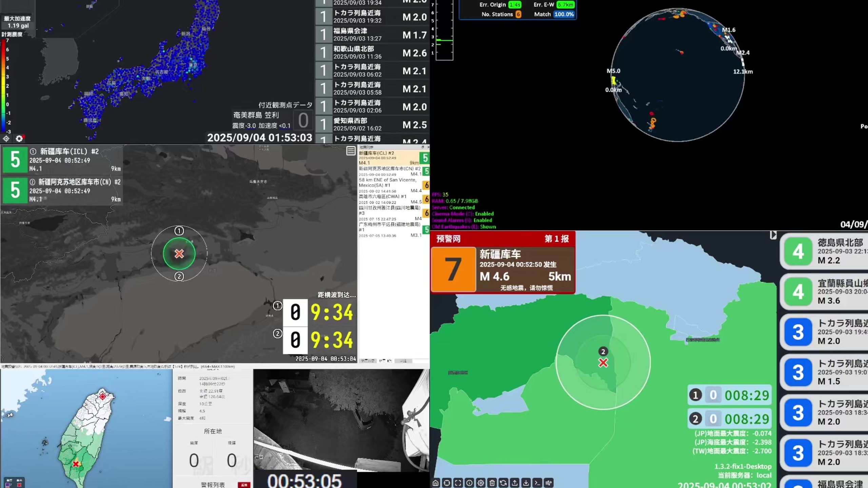The width and height of the screenshot is (868, 488).
Task: Click the 警報列表 label
Action: [x=213, y=485]
